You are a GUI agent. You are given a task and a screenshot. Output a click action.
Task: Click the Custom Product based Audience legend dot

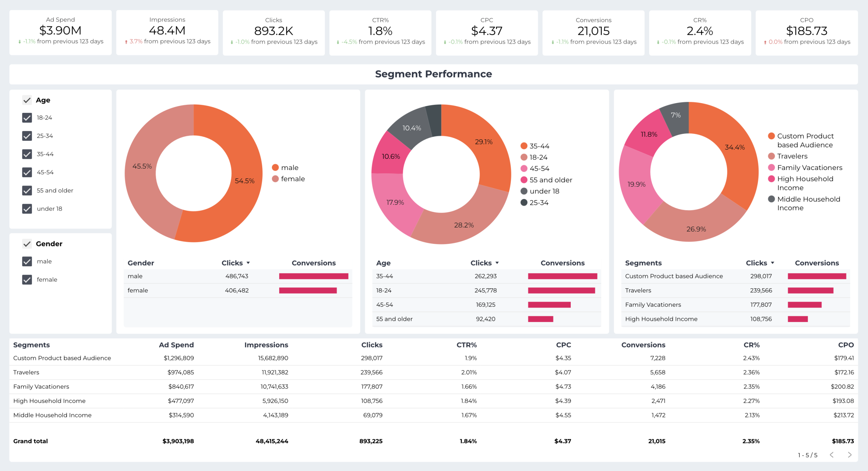[x=771, y=136]
